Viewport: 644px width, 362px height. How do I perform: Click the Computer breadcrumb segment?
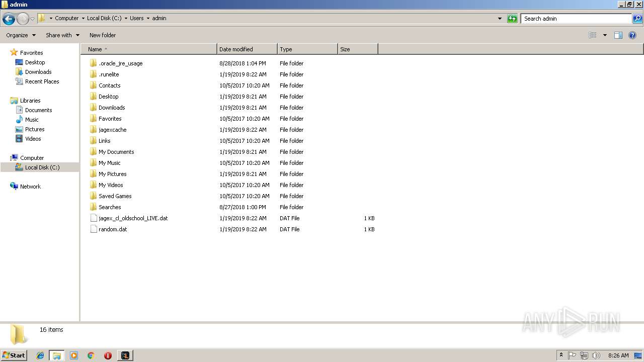(x=66, y=18)
